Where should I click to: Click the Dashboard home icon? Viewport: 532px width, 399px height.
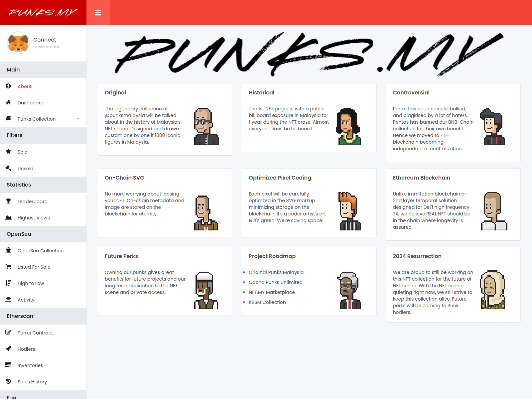click(x=9, y=102)
